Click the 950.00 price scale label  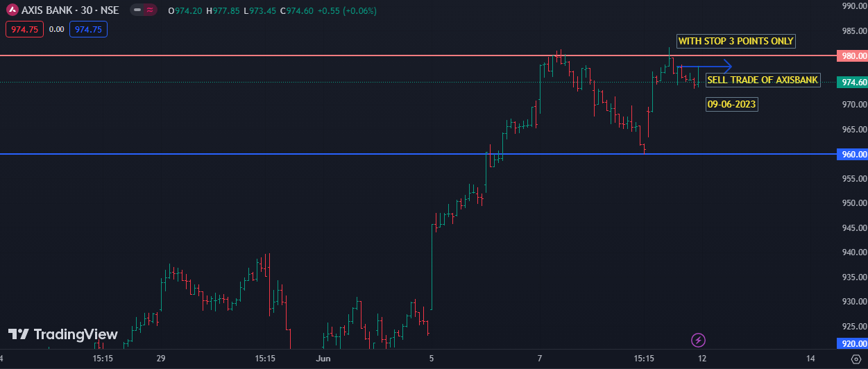[854, 203]
